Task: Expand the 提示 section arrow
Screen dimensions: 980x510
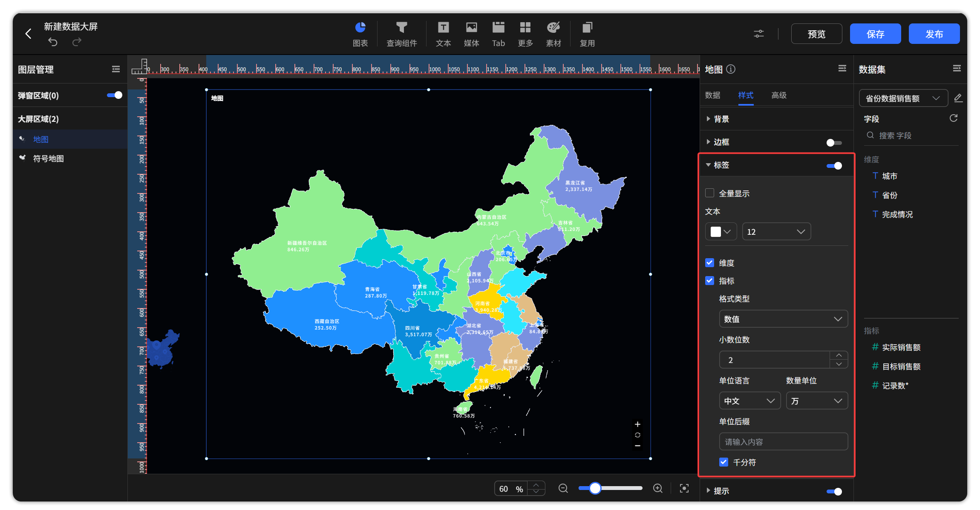Action: tap(708, 490)
